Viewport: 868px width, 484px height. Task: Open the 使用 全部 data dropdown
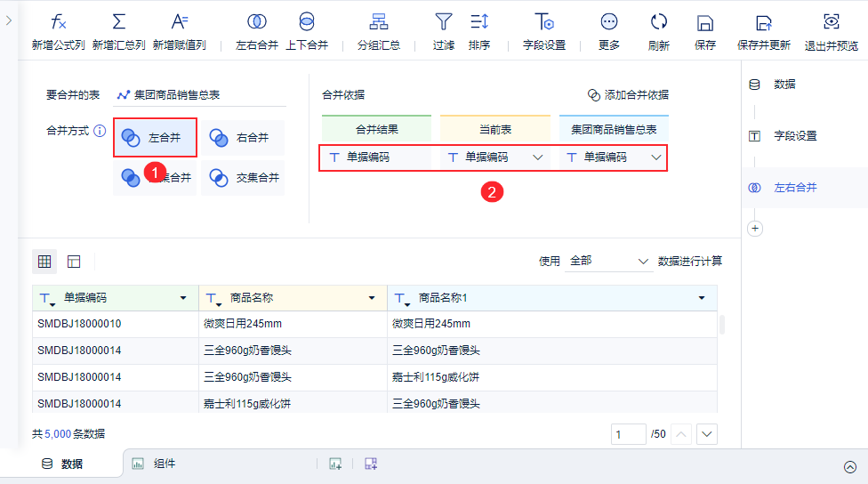pyautogui.click(x=608, y=261)
